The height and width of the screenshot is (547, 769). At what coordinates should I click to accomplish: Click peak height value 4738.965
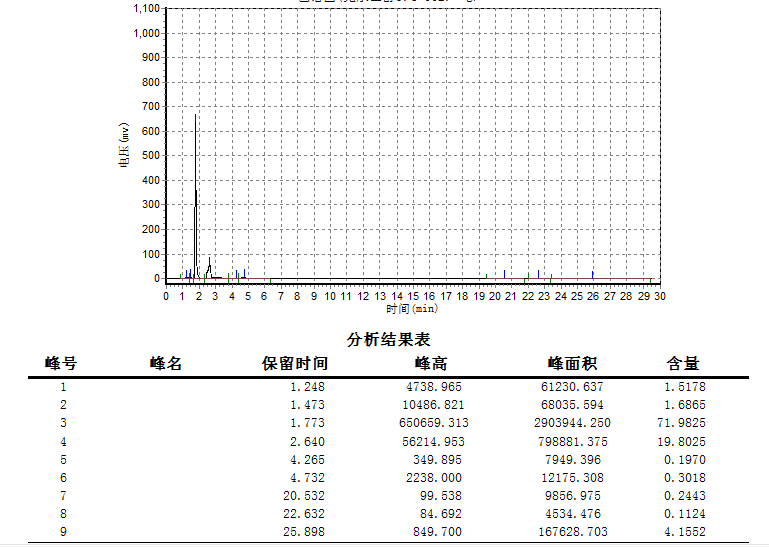tap(434, 387)
